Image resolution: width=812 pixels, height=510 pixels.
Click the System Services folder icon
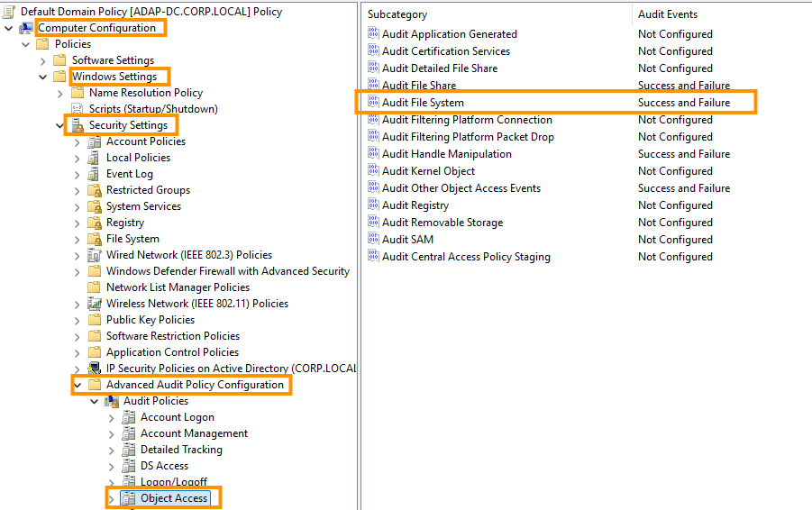[x=95, y=206]
